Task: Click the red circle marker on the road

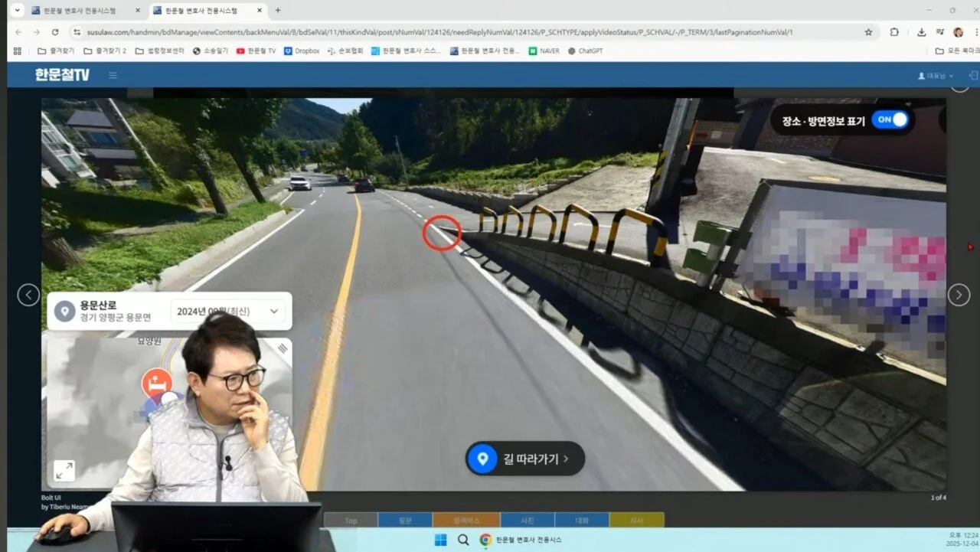Action: click(442, 233)
